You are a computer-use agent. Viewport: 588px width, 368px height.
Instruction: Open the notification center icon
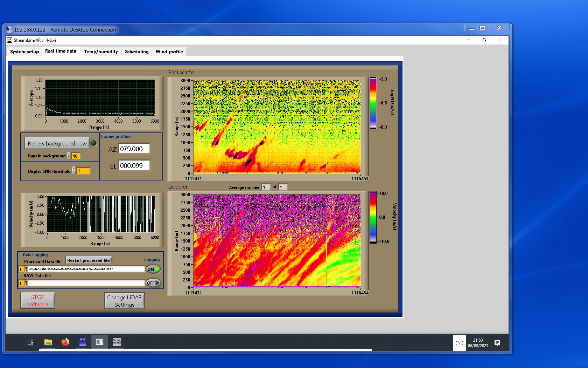(497, 343)
